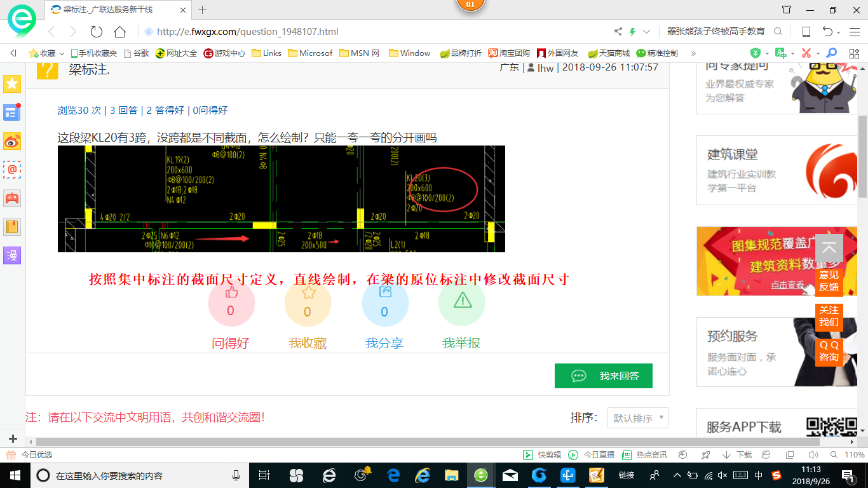
Task: Click the share icon in the address bar
Action: pyautogui.click(x=618, y=32)
